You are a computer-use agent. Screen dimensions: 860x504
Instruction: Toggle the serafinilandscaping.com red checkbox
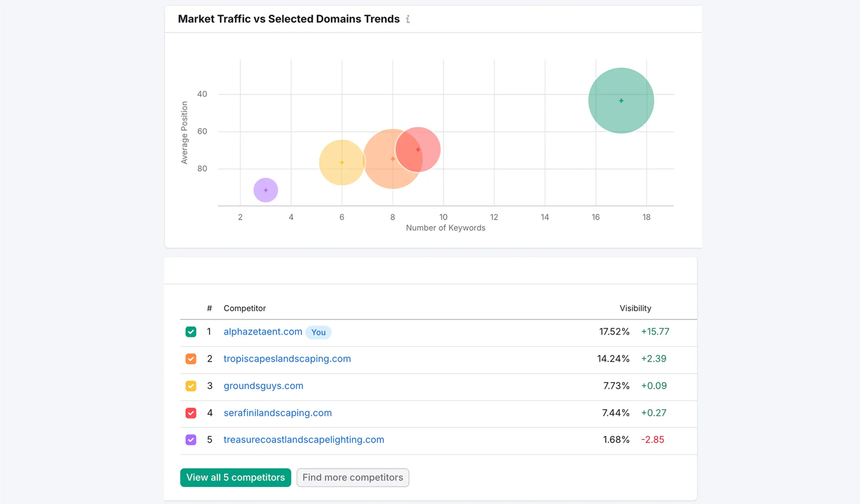(x=191, y=413)
